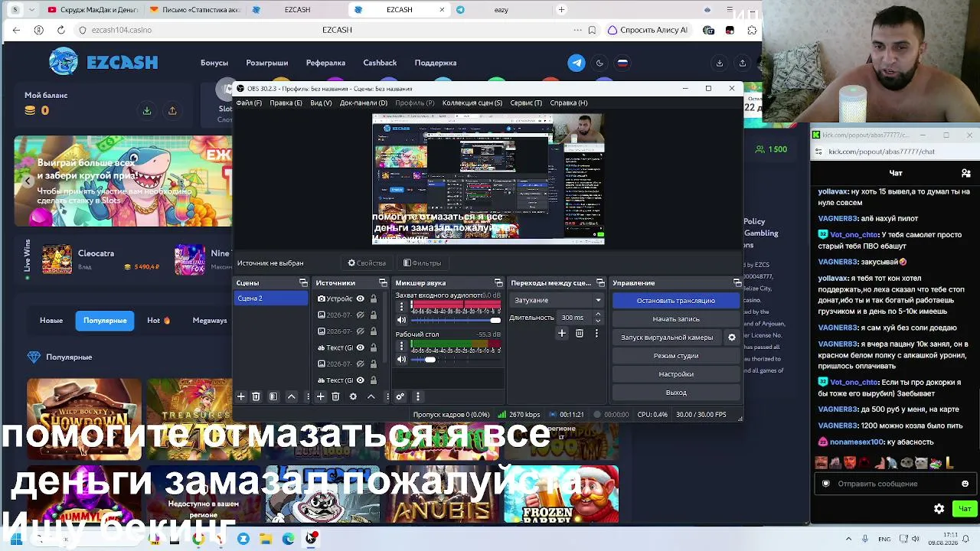Click Остановить трансляцию to stop streaming

point(676,301)
